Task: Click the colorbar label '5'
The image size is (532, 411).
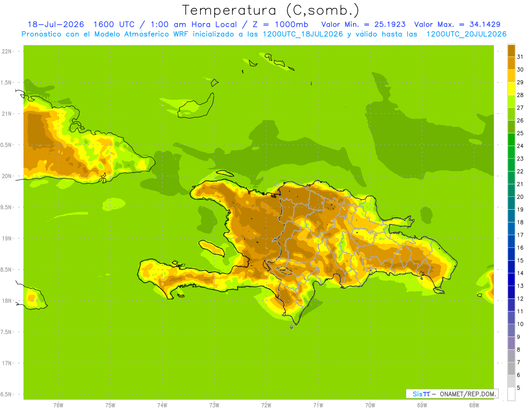Action: [x=519, y=388]
